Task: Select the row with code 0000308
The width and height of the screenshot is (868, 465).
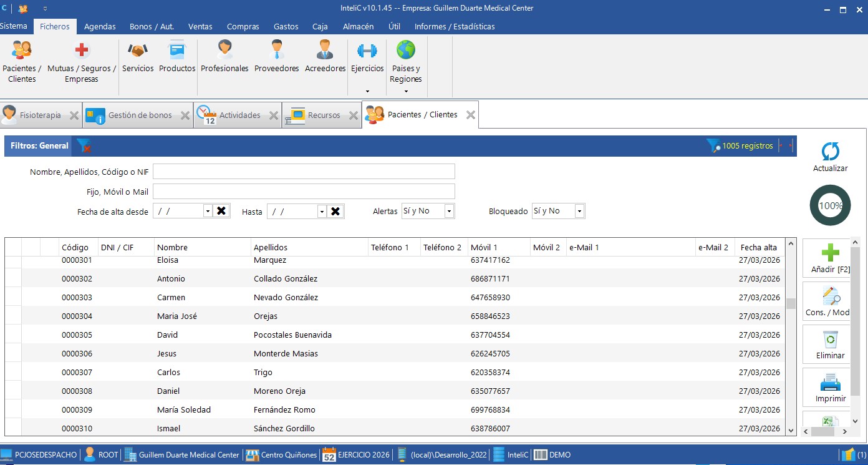Action: (395, 391)
